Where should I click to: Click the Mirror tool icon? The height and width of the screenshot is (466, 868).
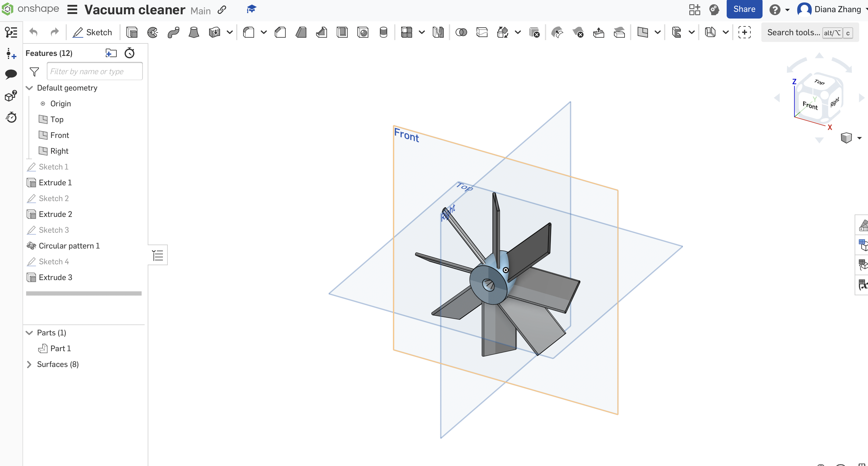point(437,33)
